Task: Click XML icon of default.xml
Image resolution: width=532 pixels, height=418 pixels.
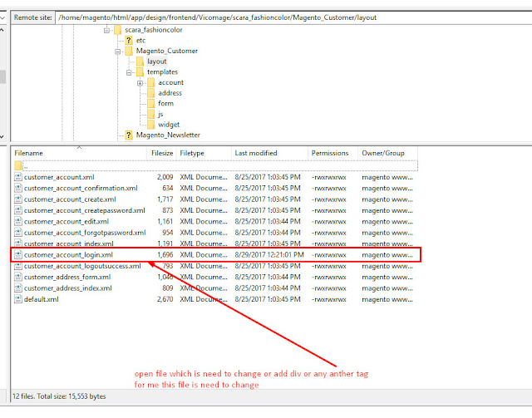Action: tap(18, 300)
